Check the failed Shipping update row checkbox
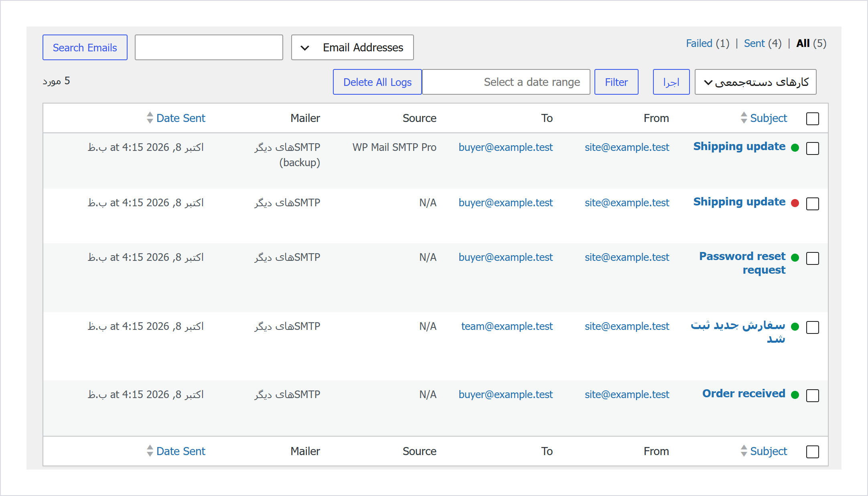Viewport: 868px width, 496px height. pos(813,204)
